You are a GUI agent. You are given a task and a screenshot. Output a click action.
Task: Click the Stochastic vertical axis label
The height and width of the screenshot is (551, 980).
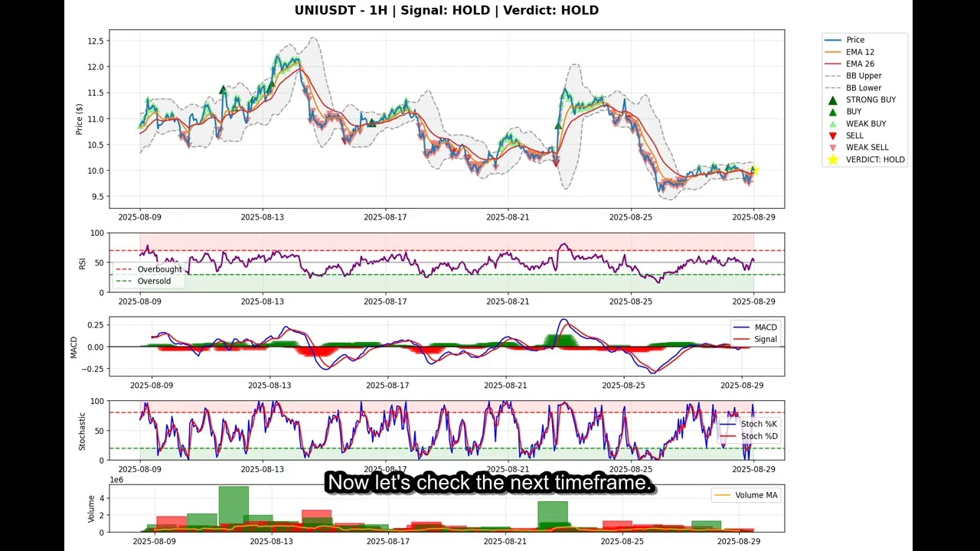(x=82, y=431)
